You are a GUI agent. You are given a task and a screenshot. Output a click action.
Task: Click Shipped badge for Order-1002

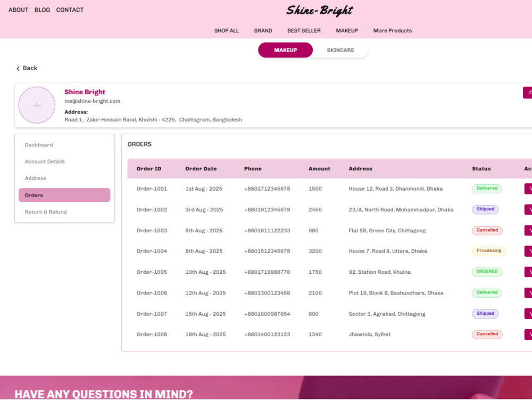point(485,209)
